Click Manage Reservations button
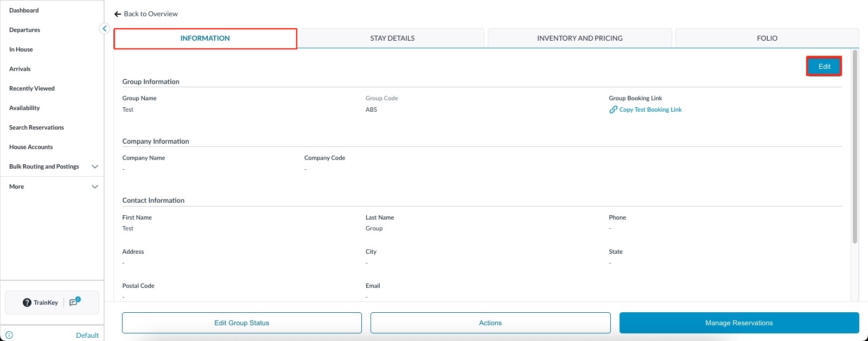868x341 pixels. [x=739, y=323]
